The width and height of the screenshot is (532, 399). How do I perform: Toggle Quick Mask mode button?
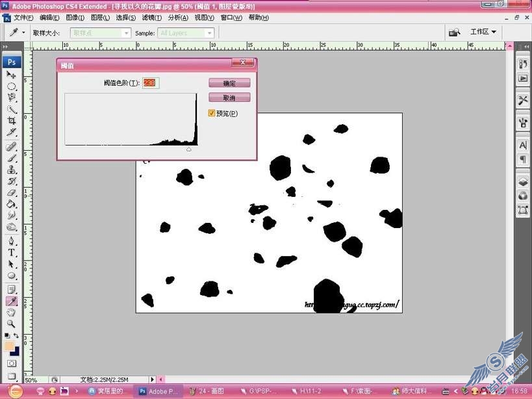click(12, 364)
